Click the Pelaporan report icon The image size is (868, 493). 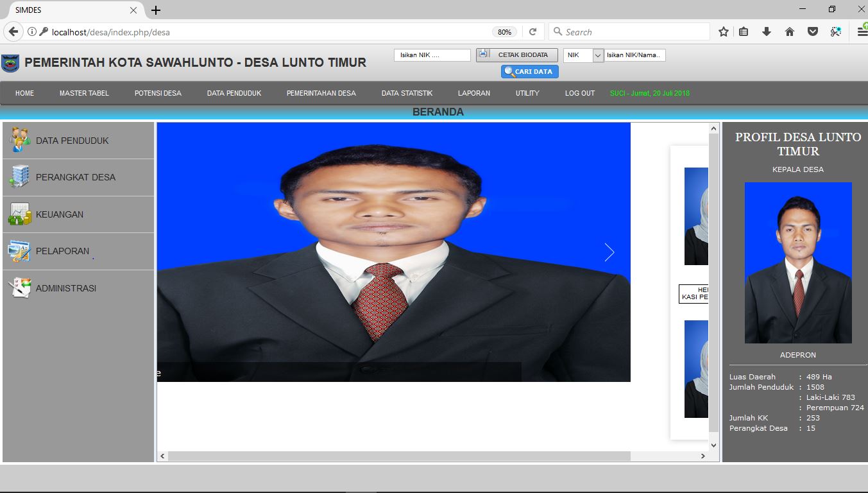click(x=19, y=251)
